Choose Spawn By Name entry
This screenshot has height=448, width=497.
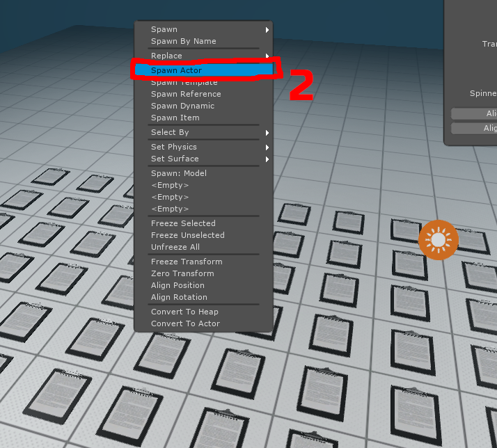(203, 41)
